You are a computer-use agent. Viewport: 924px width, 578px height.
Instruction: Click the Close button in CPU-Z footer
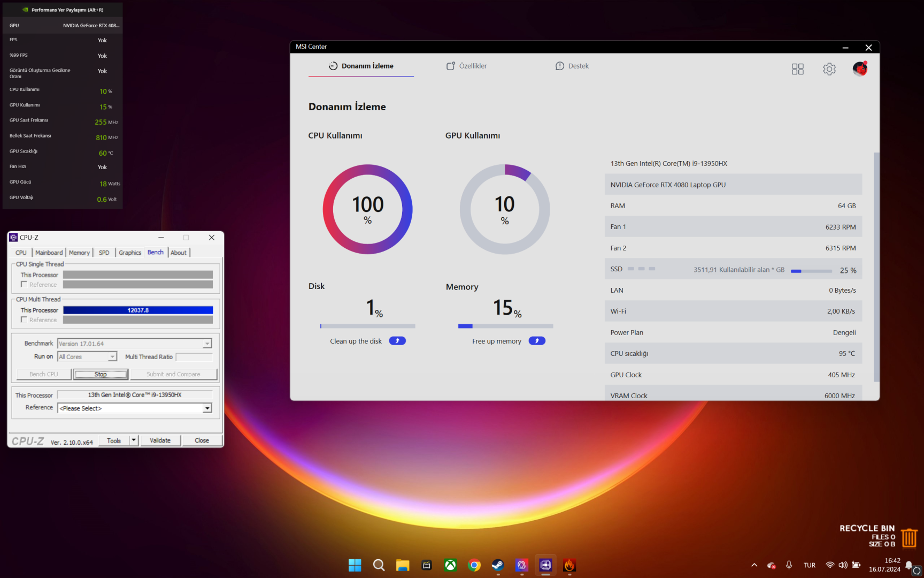(202, 440)
